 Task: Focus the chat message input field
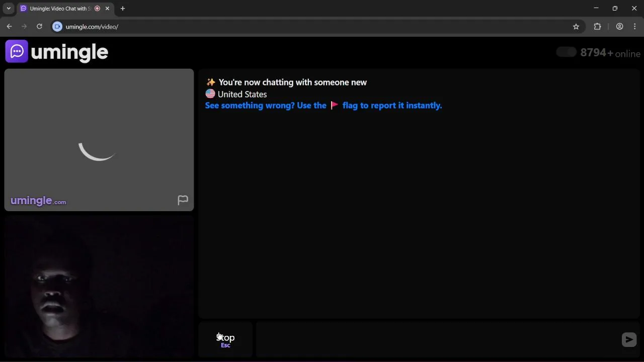pos(438,340)
